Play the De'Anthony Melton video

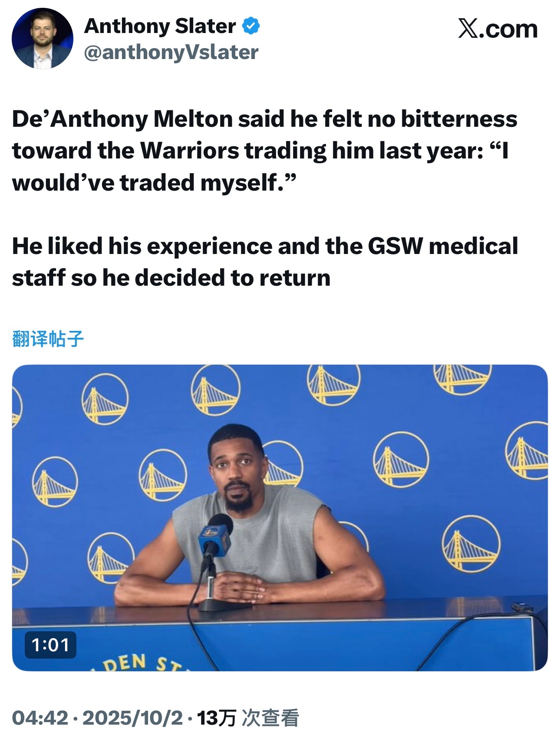(x=280, y=518)
